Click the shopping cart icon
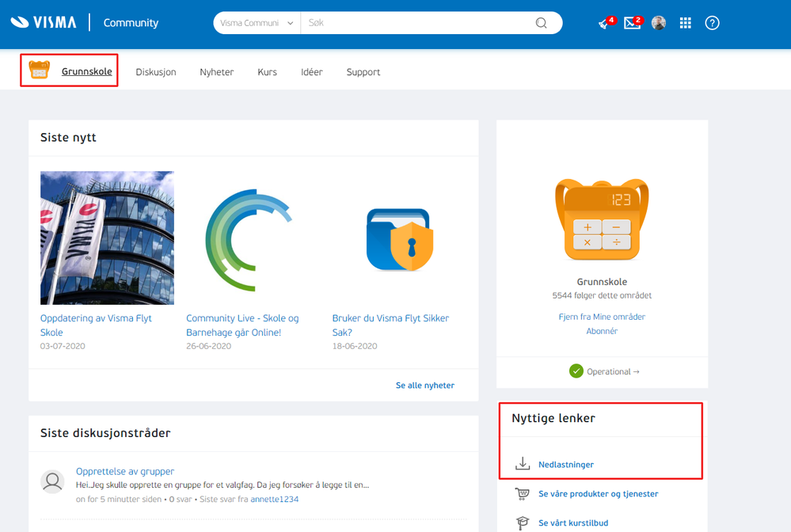This screenshot has width=791, height=532. click(x=522, y=494)
